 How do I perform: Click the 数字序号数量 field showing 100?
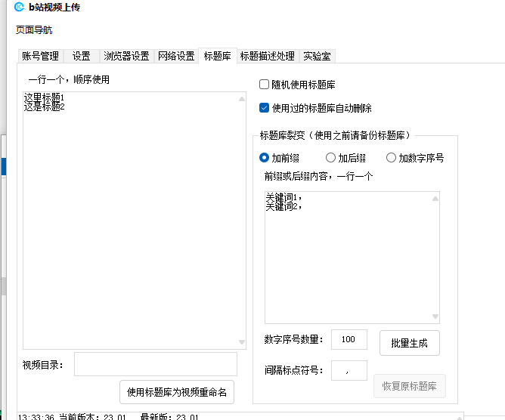tap(349, 339)
